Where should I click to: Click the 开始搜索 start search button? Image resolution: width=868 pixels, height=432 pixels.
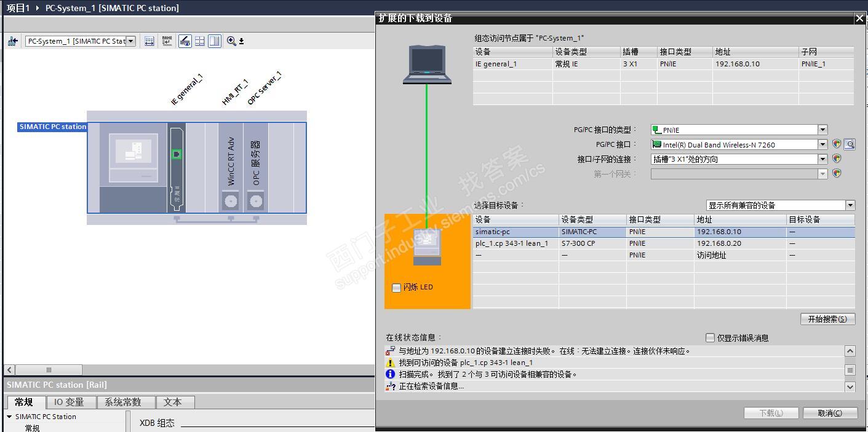pos(827,319)
